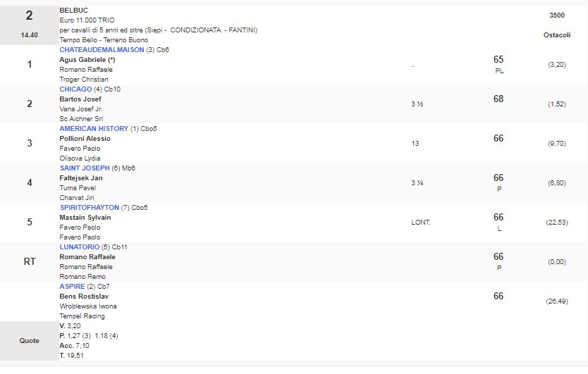Click jockey name Agus Gabriele
This screenshot has width=588, height=374.
point(87,60)
